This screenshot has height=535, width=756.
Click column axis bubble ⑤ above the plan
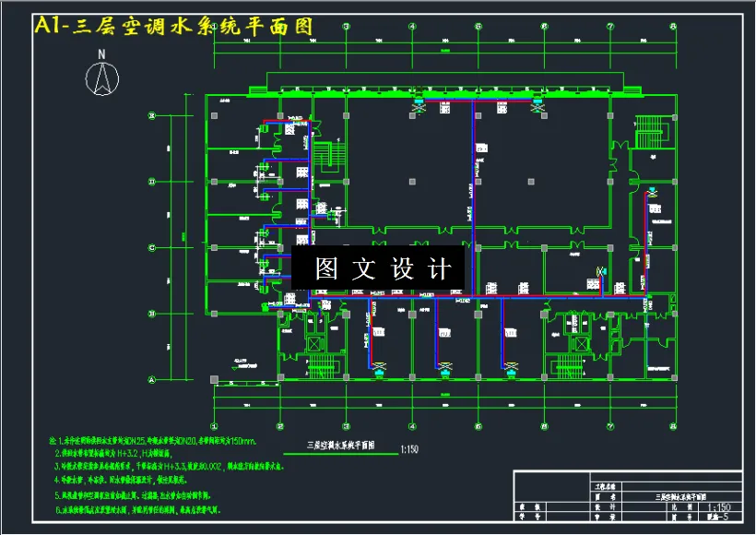[478, 27]
